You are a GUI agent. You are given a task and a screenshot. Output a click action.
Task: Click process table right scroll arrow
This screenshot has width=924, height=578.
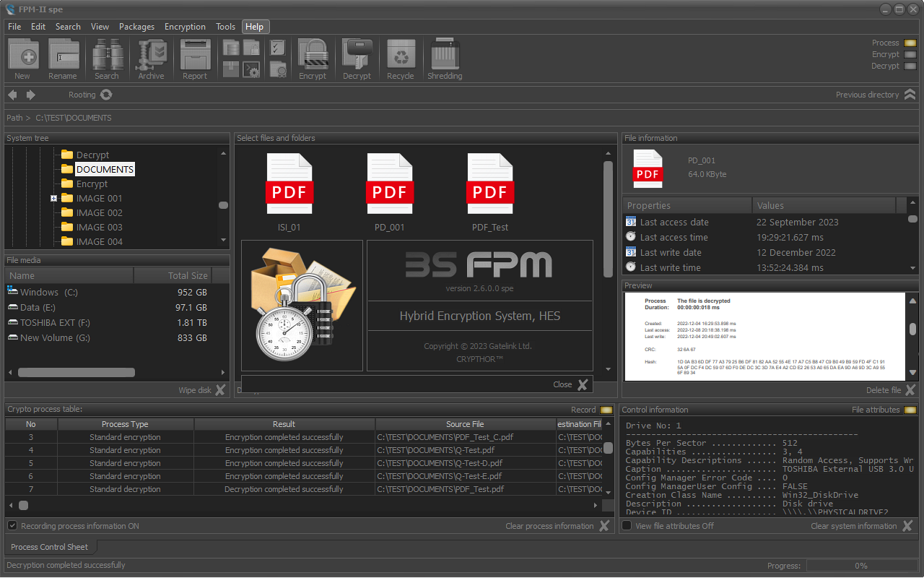(x=596, y=506)
